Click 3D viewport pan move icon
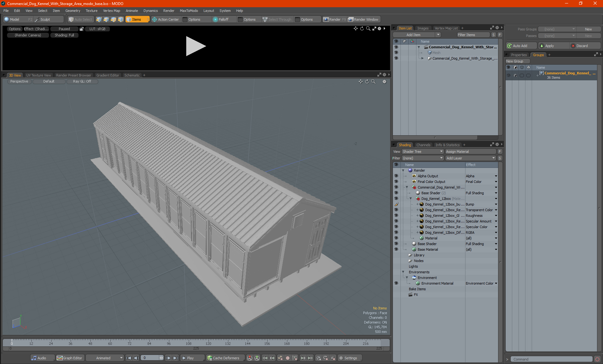Viewport: 603px width, 364px height. 361,82
